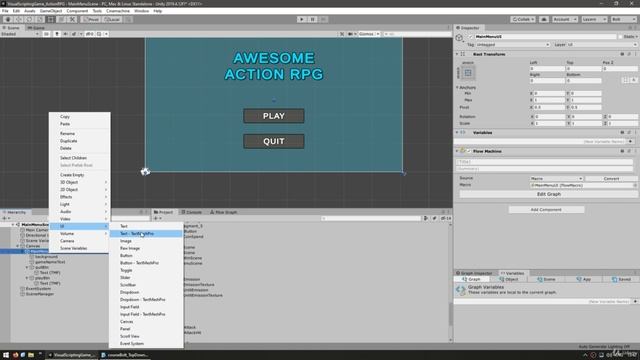The image size is (640, 360).
Task: Toggle raw edit mode in Rect Transform
Action: tap(633, 80)
